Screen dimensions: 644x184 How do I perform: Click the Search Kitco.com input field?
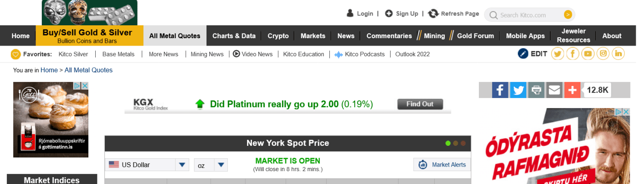[x=529, y=15]
